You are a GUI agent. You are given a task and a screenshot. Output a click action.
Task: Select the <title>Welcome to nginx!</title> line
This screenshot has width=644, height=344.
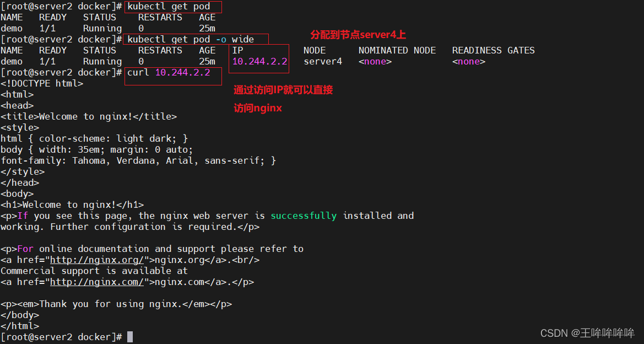pos(89,116)
